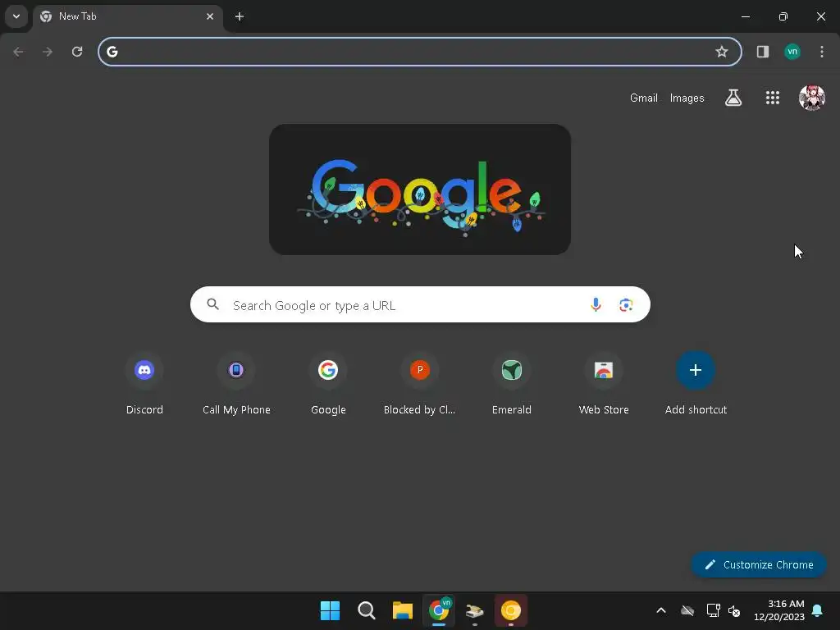Open the books app in taskbar
840x630 pixels.
point(475,610)
